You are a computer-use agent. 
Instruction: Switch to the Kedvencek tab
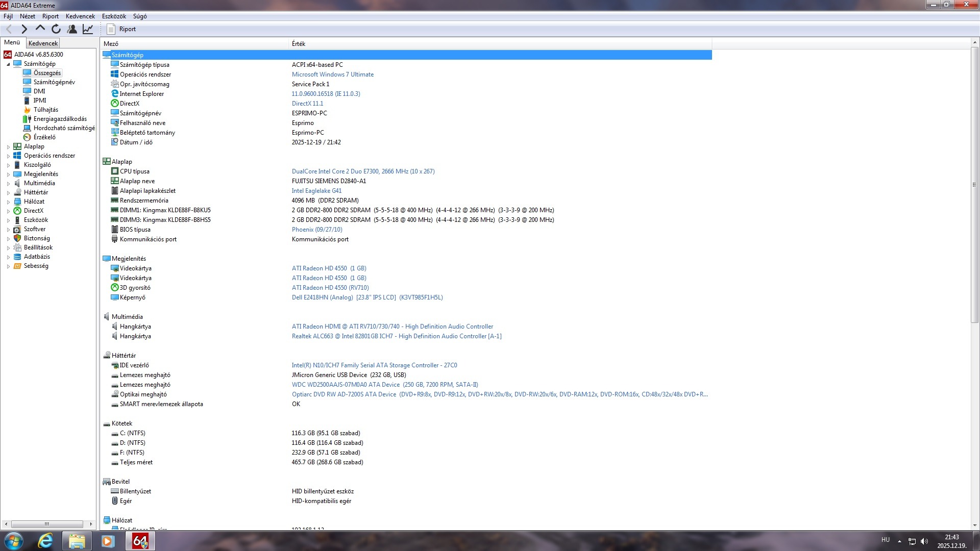[43, 43]
